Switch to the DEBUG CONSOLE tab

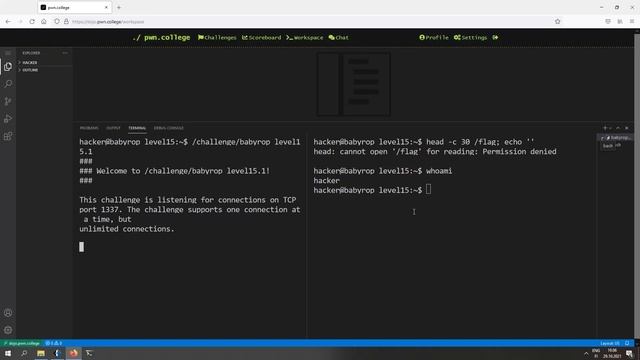[x=169, y=128]
